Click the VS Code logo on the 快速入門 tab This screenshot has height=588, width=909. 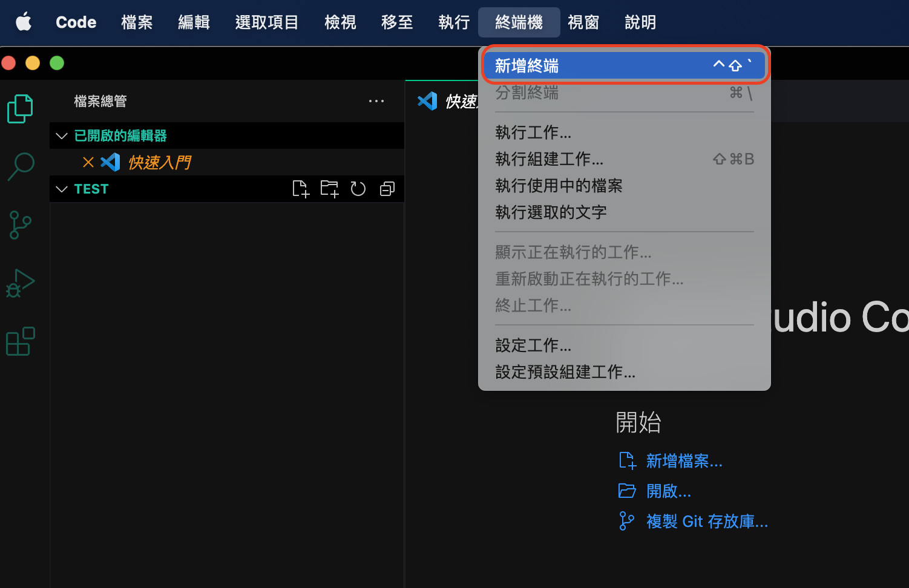click(427, 101)
